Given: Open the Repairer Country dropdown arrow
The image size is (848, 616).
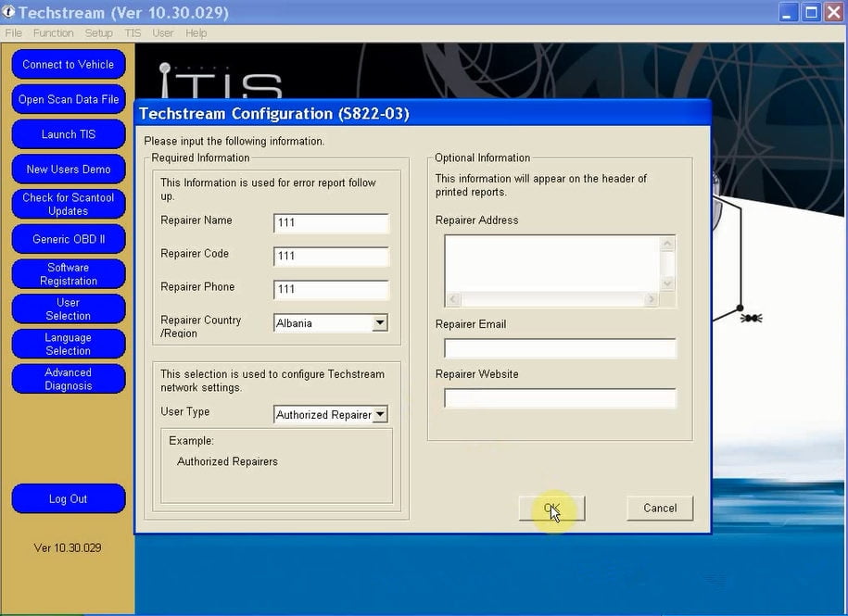Looking at the screenshot, I should (x=380, y=323).
